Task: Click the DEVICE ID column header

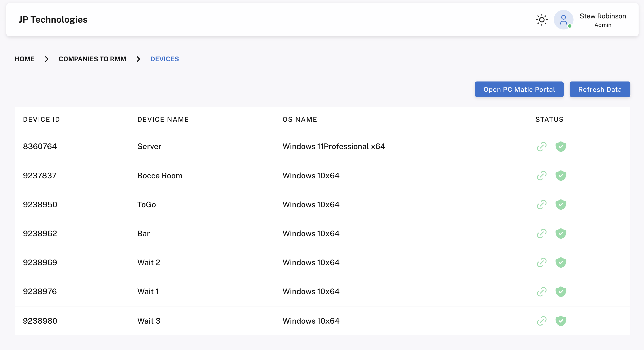Action: click(x=41, y=119)
